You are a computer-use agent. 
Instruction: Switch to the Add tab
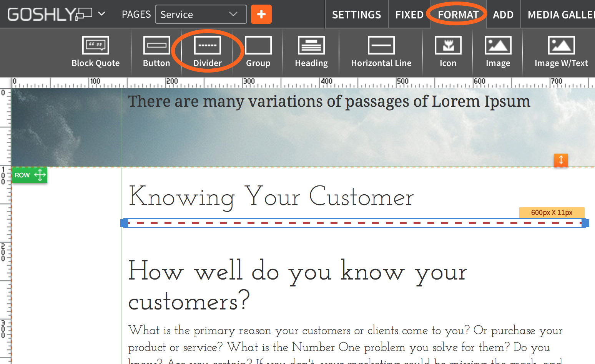(503, 15)
